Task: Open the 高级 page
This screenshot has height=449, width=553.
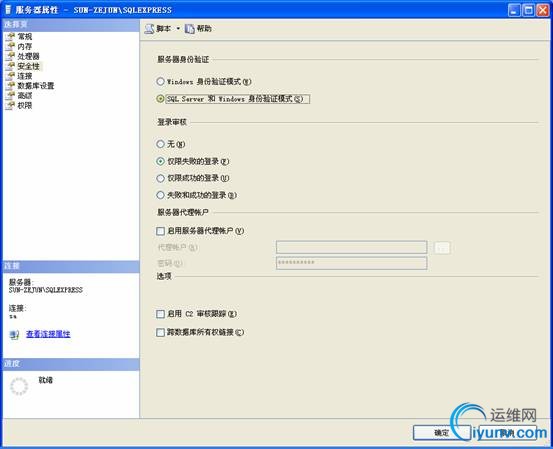Action: [x=25, y=96]
